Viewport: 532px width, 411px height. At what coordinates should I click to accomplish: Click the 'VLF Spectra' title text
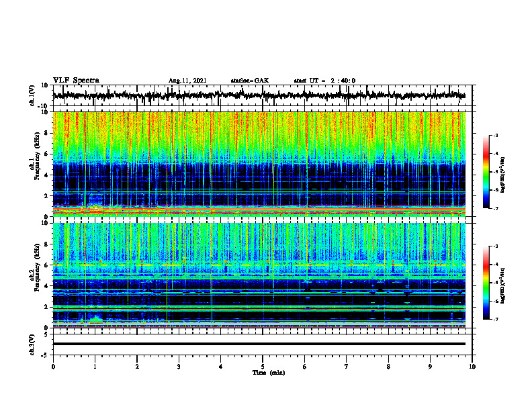coord(76,80)
